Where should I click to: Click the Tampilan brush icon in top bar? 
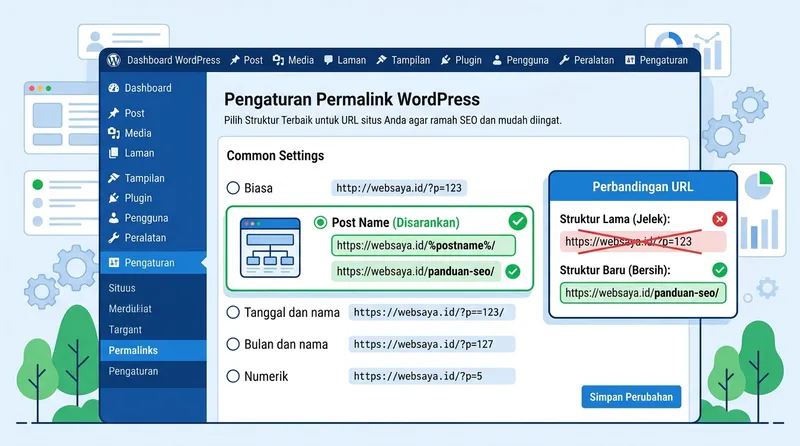382,60
